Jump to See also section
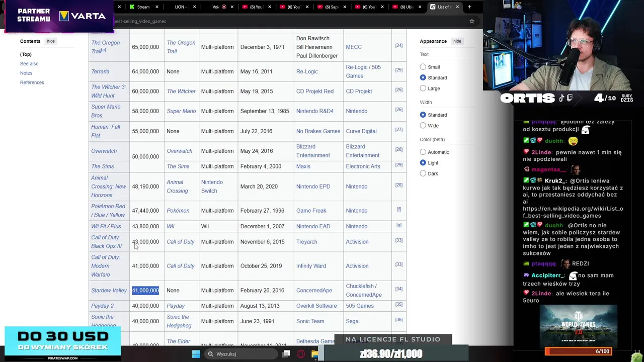Image resolution: width=644 pixels, height=362 pixels. coord(29,64)
